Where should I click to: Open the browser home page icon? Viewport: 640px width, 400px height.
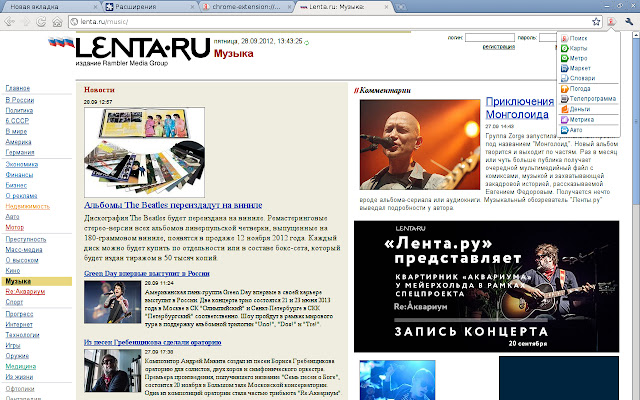coord(58,21)
